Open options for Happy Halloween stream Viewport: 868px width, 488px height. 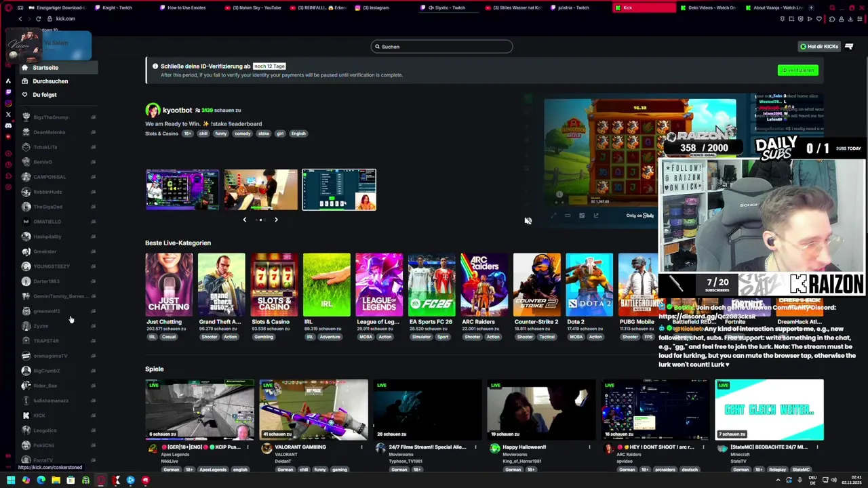589,447
